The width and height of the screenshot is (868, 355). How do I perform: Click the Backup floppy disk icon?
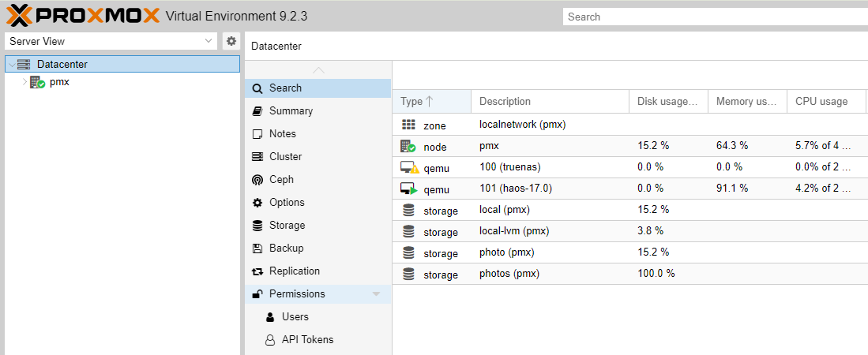point(257,248)
